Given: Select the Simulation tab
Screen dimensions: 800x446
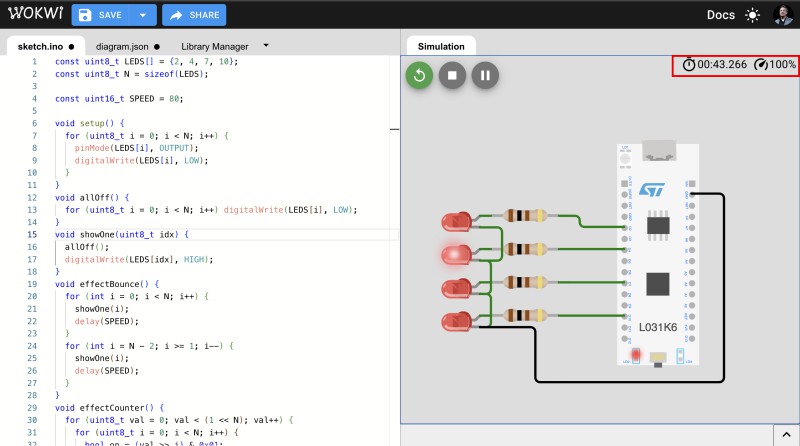Looking at the screenshot, I should pyautogui.click(x=441, y=46).
